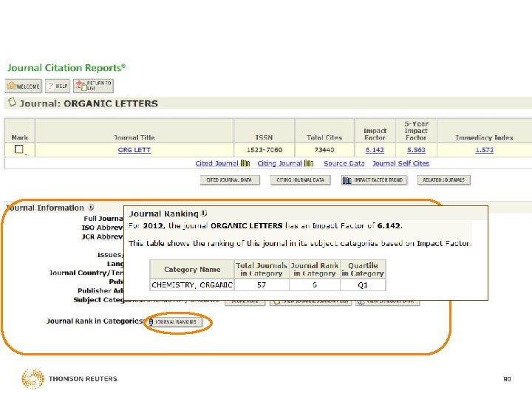Click the RELATED JOURNALS button
Screen dimensions: 532x399
444,180
